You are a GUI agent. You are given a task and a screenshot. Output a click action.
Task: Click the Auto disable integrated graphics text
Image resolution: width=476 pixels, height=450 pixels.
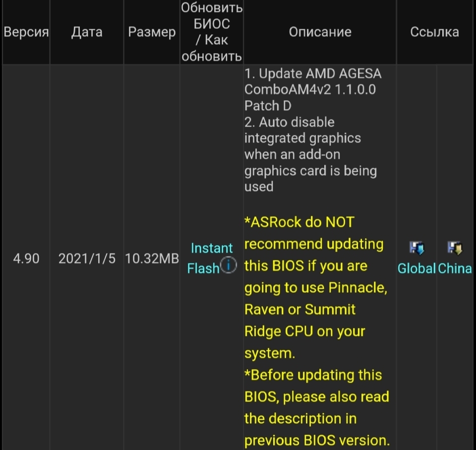[310, 154]
